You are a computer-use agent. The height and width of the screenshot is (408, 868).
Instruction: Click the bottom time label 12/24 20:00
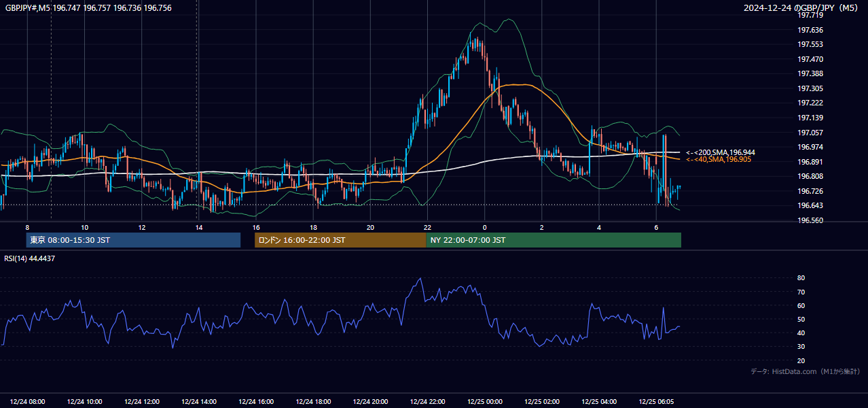pyautogui.click(x=370, y=401)
